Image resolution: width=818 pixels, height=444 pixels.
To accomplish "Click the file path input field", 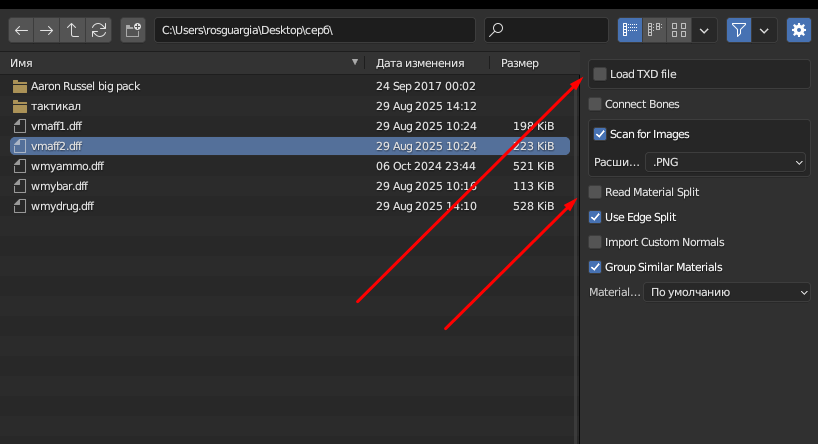I will [314, 30].
